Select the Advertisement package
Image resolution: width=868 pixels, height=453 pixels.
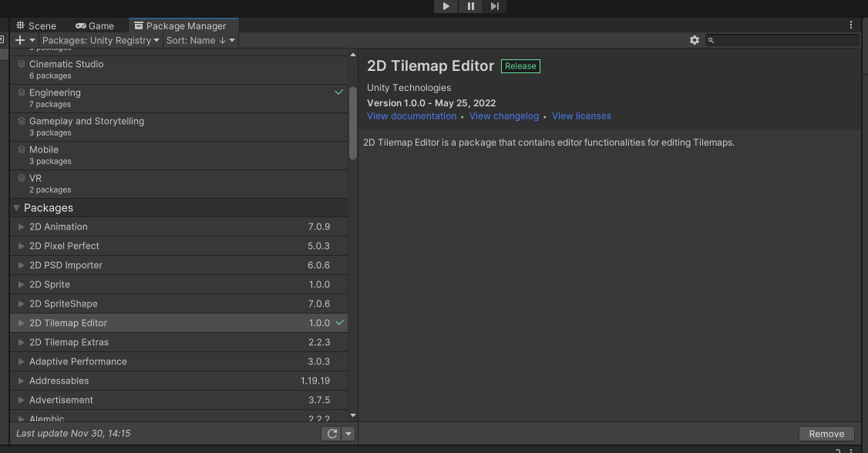click(179, 400)
